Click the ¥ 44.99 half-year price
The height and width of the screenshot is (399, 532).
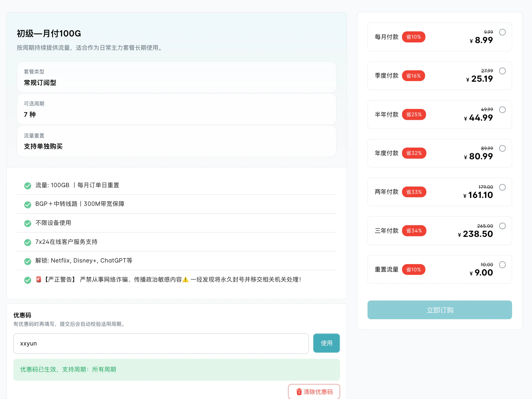point(478,118)
